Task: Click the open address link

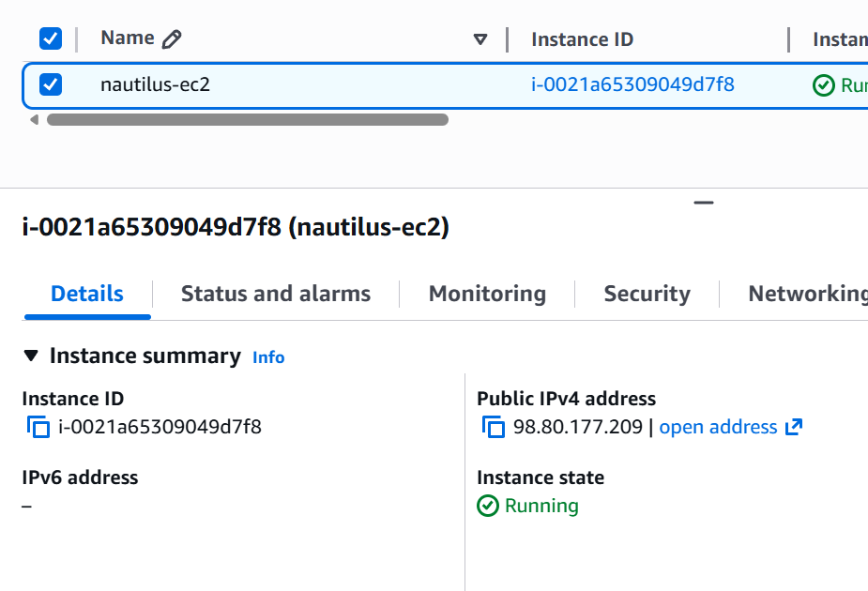Action: coord(718,428)
